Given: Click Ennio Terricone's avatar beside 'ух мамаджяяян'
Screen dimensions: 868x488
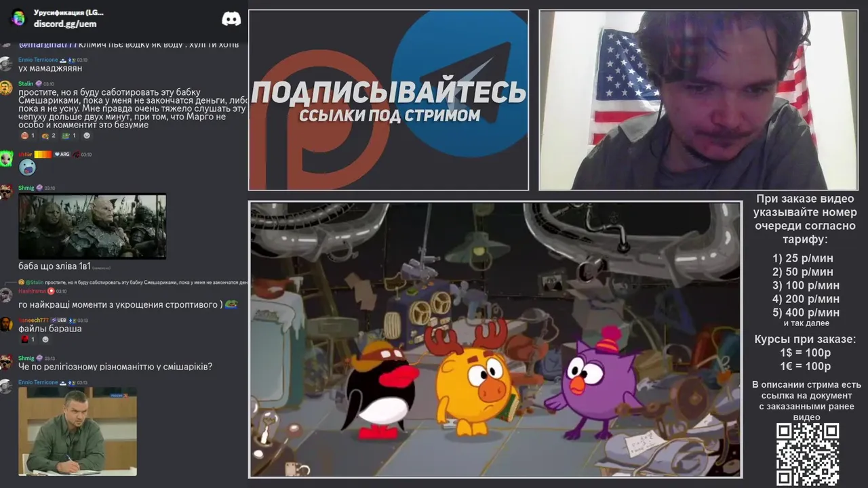Looking at the screenshot, I should (x=6, y=64).
